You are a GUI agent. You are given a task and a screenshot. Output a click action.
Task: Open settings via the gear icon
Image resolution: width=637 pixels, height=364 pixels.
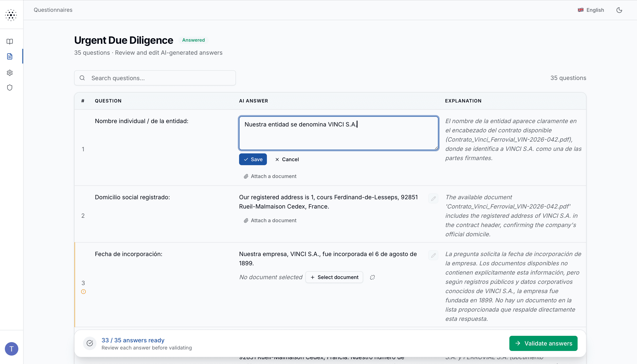point(10,73)
